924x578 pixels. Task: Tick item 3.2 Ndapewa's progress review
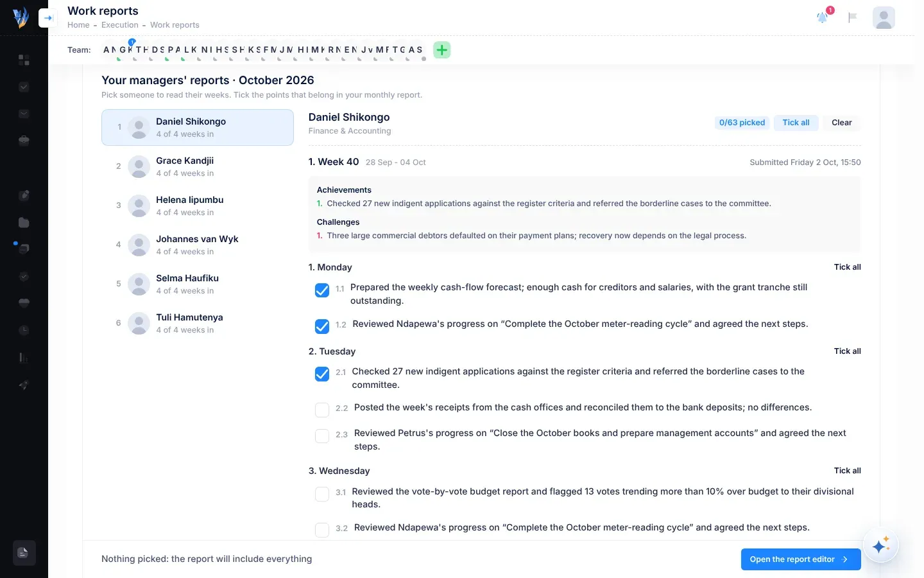[x=322, y=530]
